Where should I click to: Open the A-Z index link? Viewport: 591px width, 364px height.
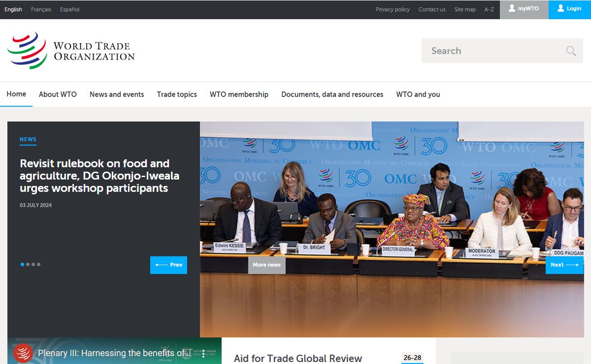click(x=489, y=9)
